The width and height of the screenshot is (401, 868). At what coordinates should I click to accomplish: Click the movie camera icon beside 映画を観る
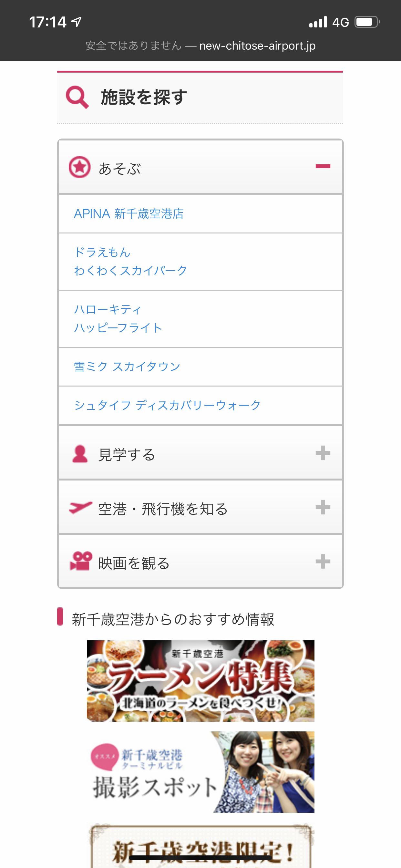coord(80,561)
